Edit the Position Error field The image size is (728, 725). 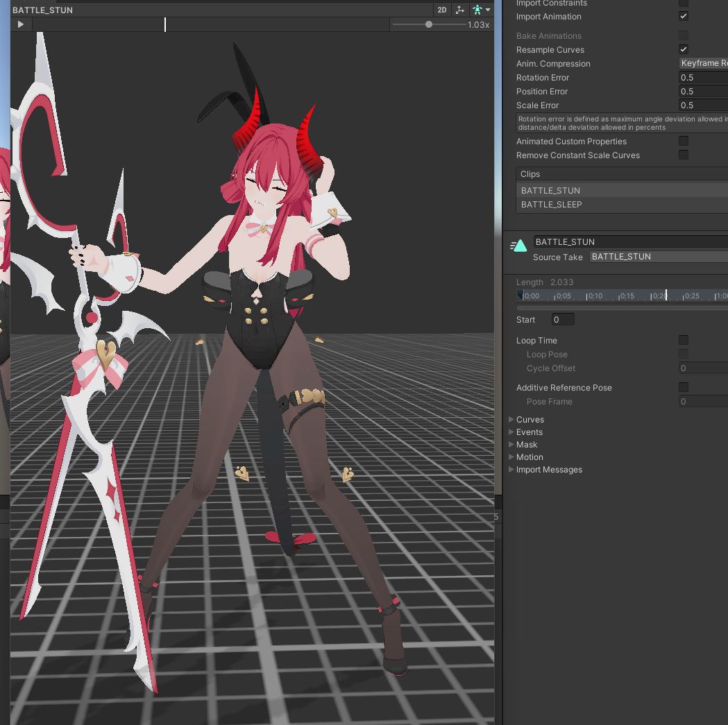point(704,92)
